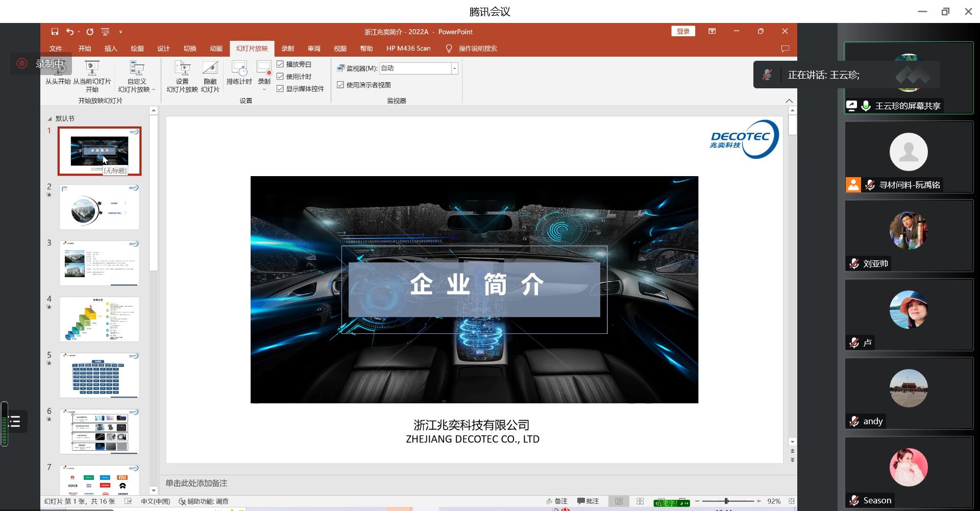Uncheck 使用演示者视图 checkbox

pos(340,85)
